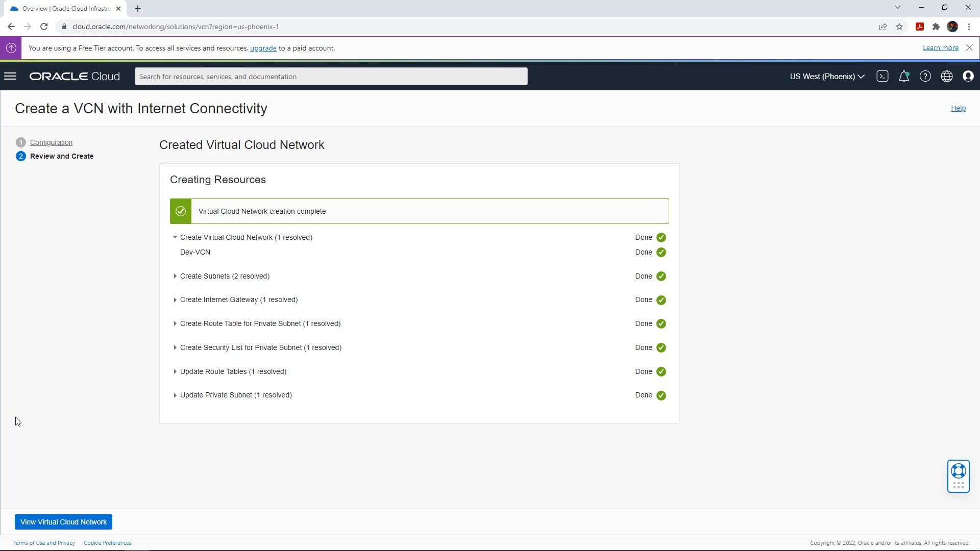Click the Created Virtual Cloud Network heading
The width and height of the screenshot is (980, 551).
pyautogui.click(x=241, y=145)
